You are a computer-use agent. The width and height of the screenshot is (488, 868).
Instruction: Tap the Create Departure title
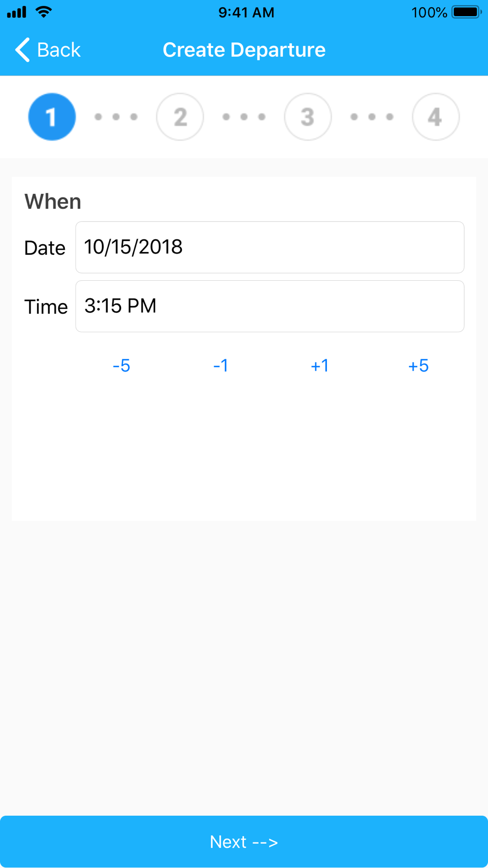[244, 50]
